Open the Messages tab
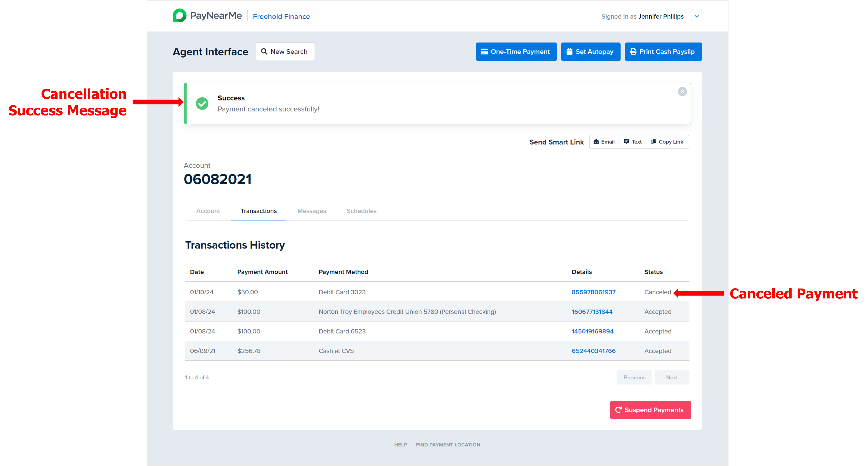The image size is (868, 466). 311,211
